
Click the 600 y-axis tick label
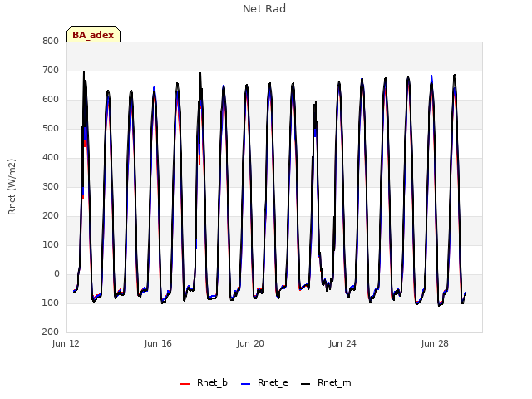coord(51,100)
